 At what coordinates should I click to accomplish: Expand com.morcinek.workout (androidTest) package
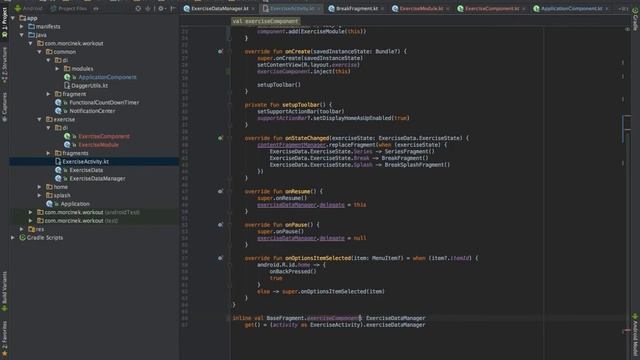pyautogui.click(x=31, y=212)
